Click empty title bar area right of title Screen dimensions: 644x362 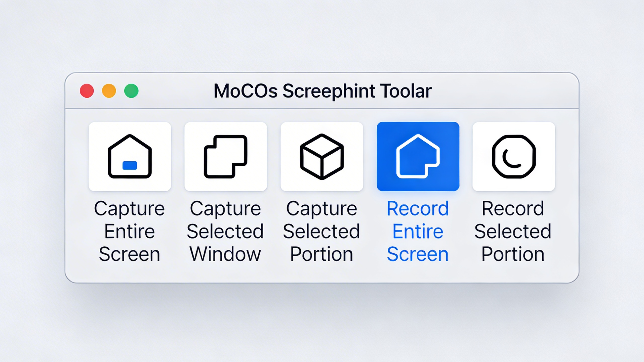pos(503,91)
